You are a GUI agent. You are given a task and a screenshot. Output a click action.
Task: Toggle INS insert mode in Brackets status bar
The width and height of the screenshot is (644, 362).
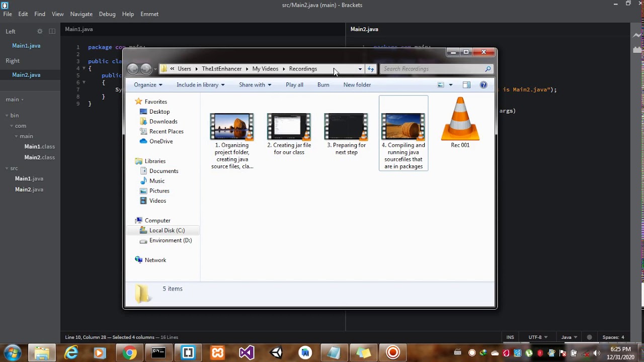pyautogui.click(x=510, y=337)
